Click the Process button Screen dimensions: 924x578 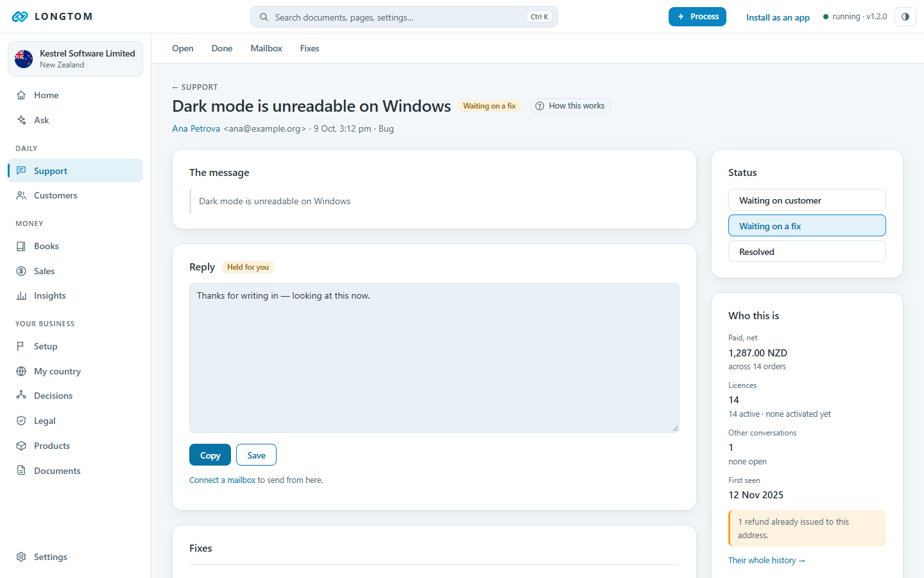tap(697, 17)
